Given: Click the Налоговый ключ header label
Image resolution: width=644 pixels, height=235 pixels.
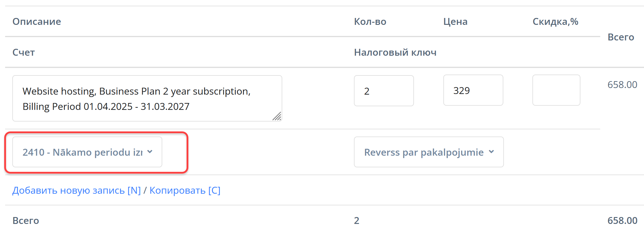Looking at the screenshot, I should coord(395,52).
